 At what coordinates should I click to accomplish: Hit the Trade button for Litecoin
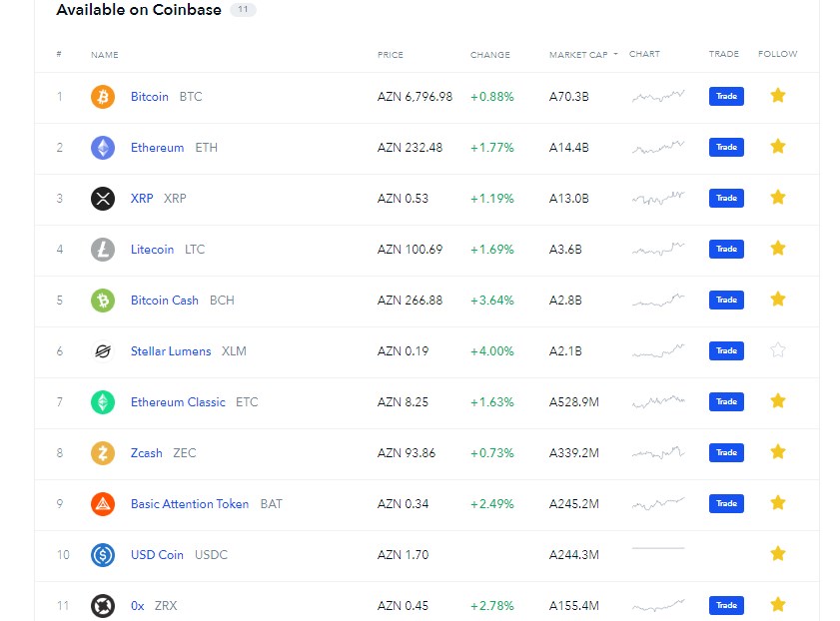click(726, 249)
